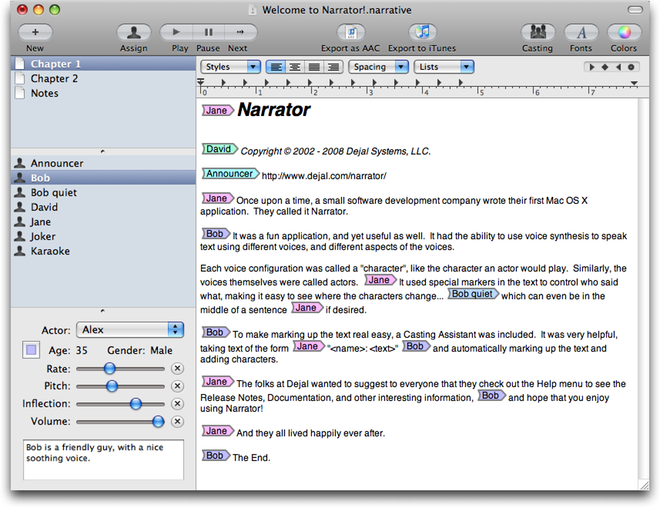Click the character color swatch

[x=31, y=350]
